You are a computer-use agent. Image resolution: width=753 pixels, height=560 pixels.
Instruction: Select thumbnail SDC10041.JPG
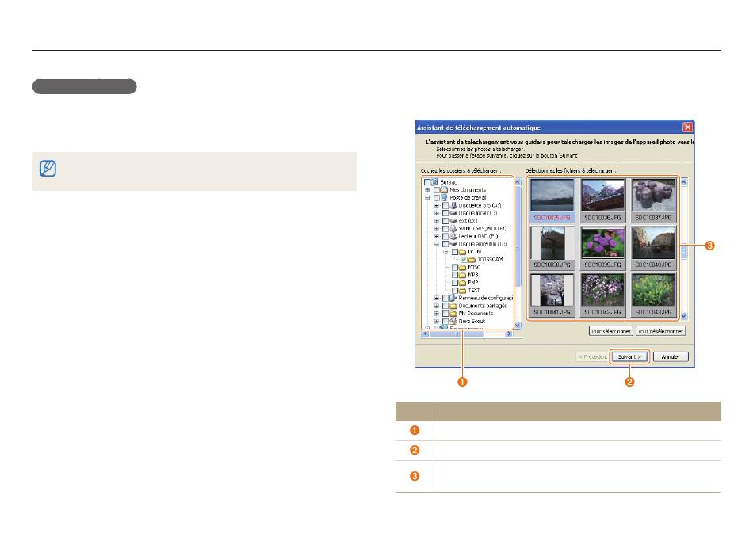pos(552,295)
